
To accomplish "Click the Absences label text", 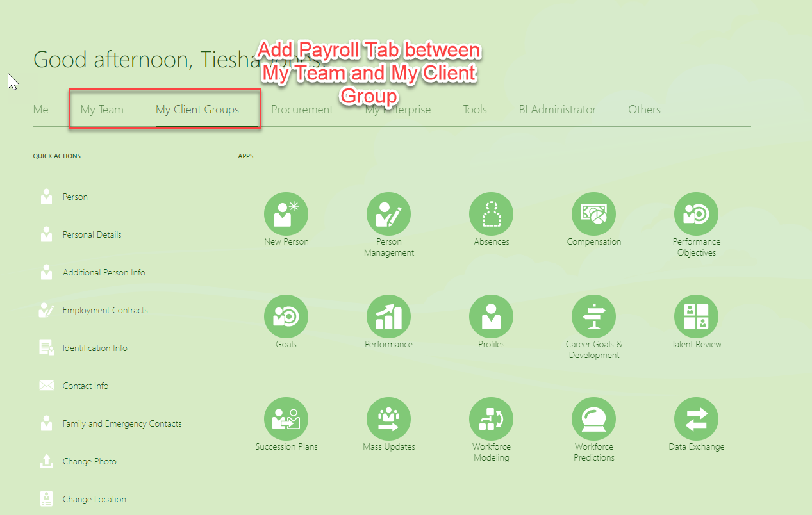I will coord(491,242).
